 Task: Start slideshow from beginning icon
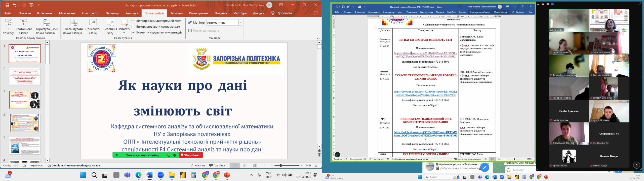[8, 23]
